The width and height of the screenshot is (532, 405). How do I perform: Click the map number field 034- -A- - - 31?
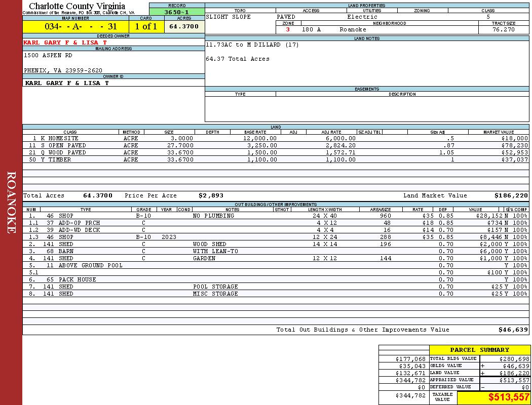75,27
